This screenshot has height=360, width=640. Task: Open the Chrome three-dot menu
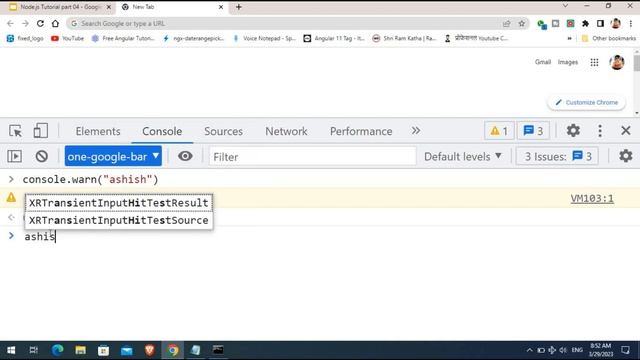[x=631, y=24]
